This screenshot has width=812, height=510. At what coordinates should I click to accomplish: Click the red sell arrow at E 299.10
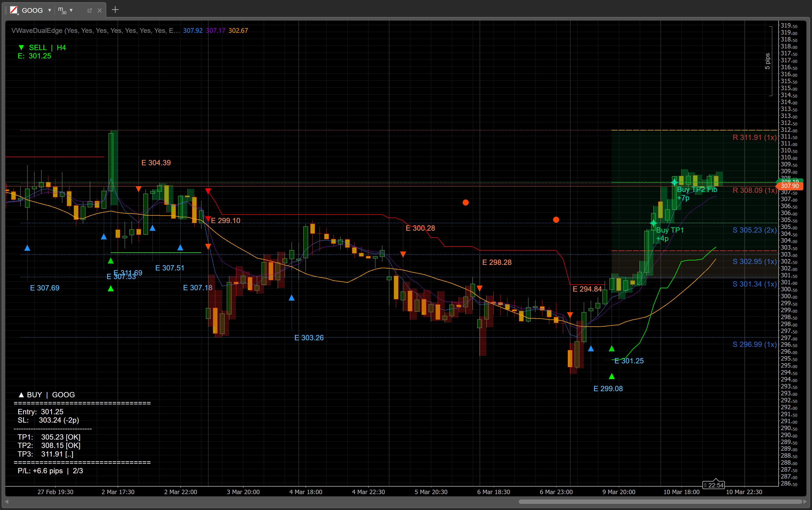(x=208, y=219)
